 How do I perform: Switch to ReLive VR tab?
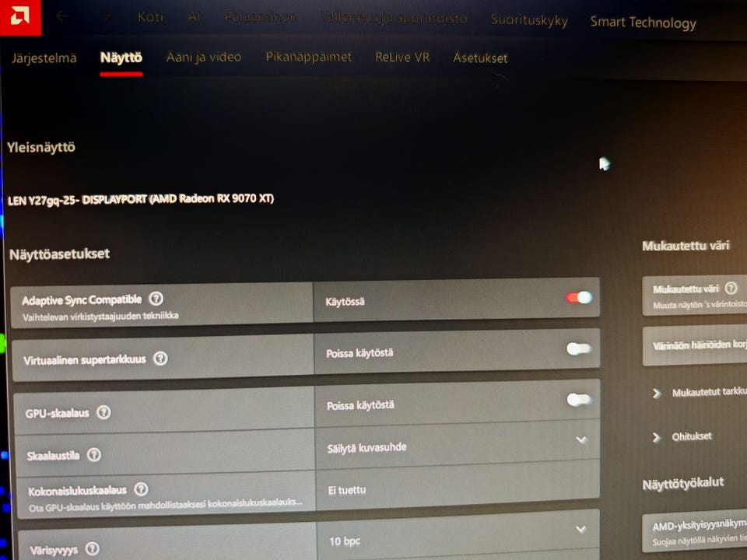point(402,57)
